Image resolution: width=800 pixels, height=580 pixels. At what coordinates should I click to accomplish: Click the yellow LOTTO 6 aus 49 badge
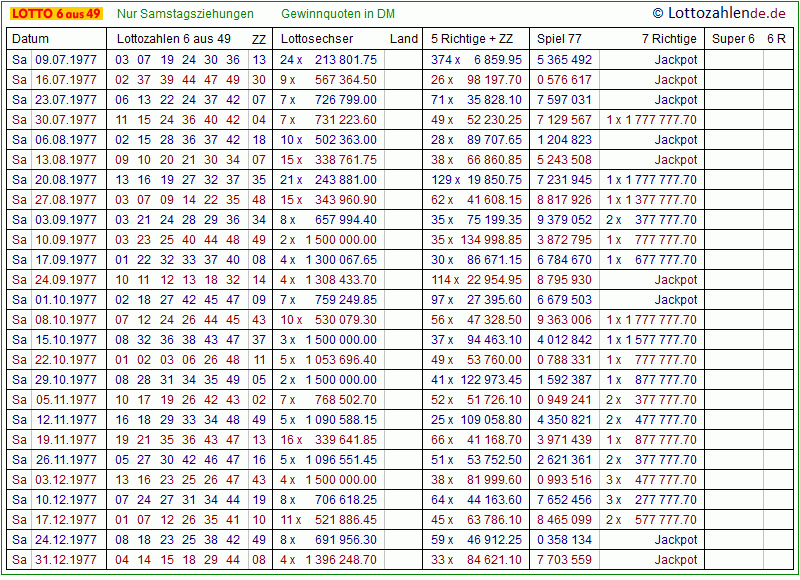[x=56, y=14]
